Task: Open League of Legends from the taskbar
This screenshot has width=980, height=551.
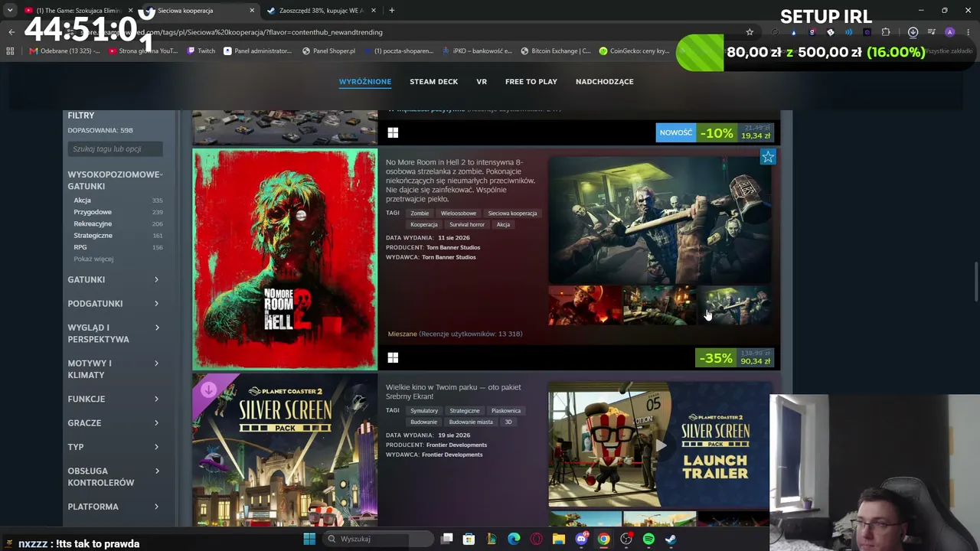Action: (492, 539)
